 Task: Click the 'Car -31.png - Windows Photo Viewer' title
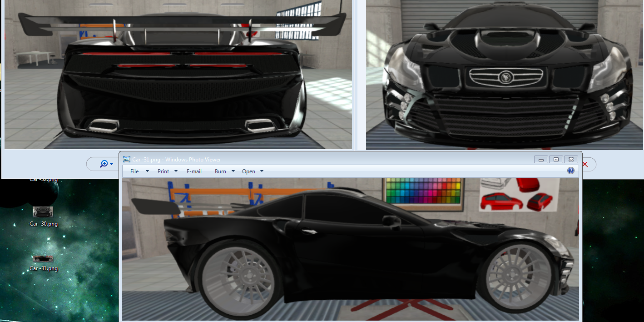tap(177, 160)
